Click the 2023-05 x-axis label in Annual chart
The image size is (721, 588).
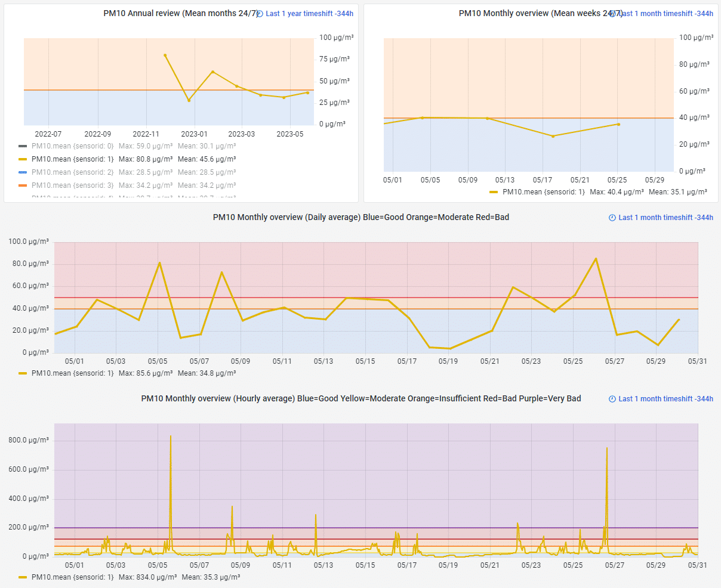coord(290,134)
